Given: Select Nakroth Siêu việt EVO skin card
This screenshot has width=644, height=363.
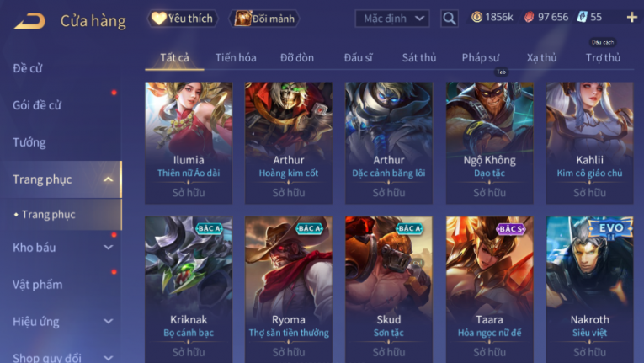Looking at the screenshot, I should [589, 290].
